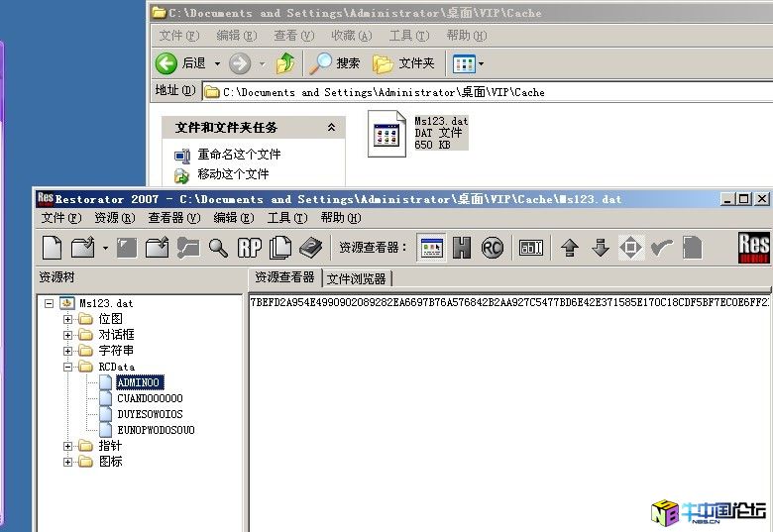Click the hex data text in resource viewer
The width and height of the screenshot is (773, 532).
point(509,302)
